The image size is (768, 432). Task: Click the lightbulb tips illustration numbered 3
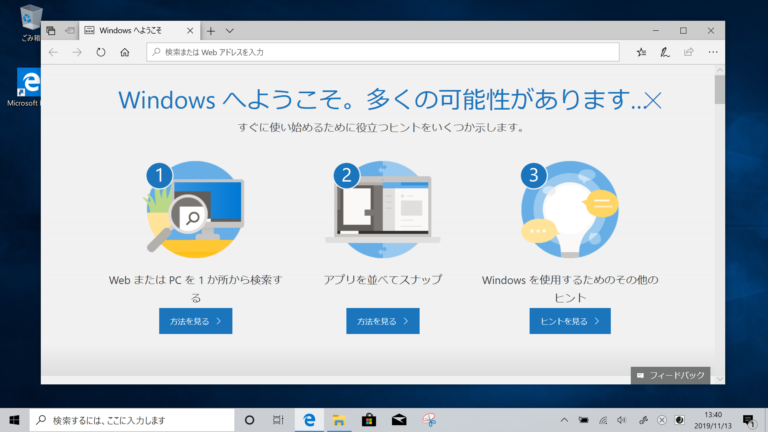click(570, 209)
